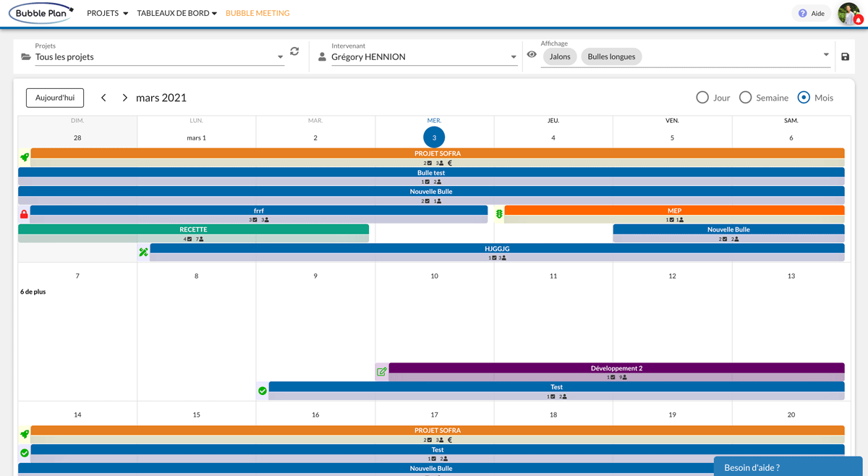This screenshot has width=868, height=476.
Task: Expand the Projets dropdown
Action: tap(281, 57)
